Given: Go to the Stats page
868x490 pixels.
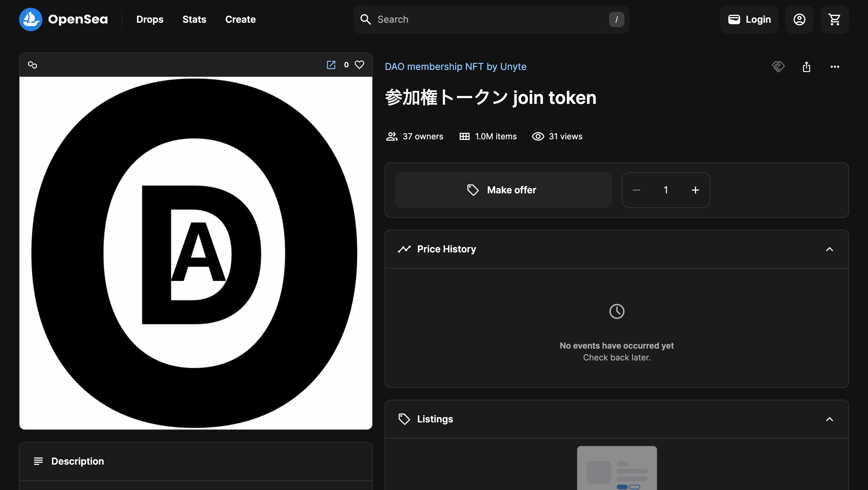Looking at the screenshot, I should pos(194,19).
